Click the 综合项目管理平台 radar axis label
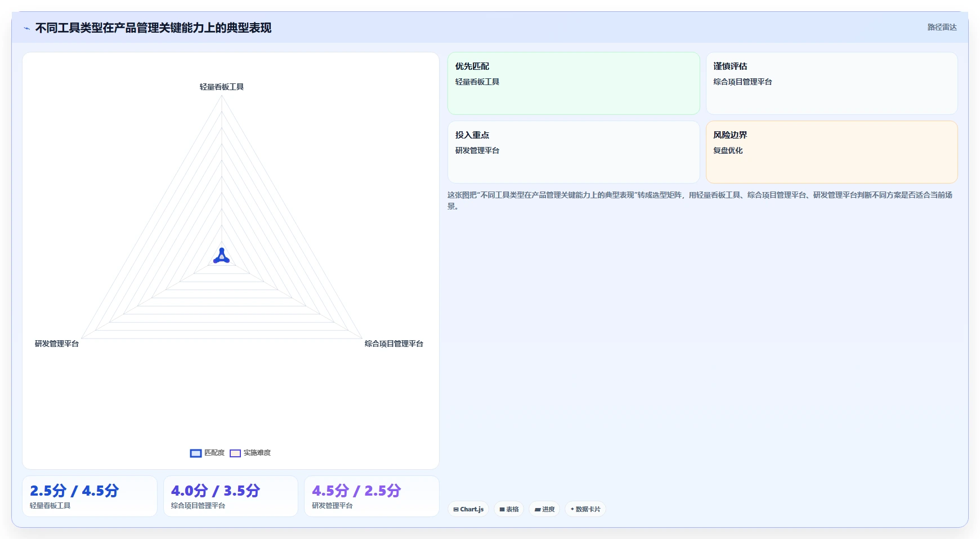 (394, 344)
